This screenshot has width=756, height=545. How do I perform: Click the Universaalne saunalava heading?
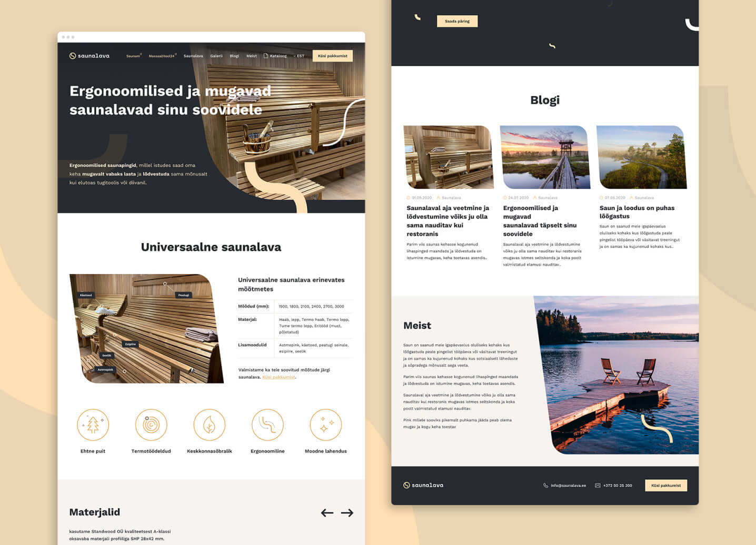tap(211, 247)
